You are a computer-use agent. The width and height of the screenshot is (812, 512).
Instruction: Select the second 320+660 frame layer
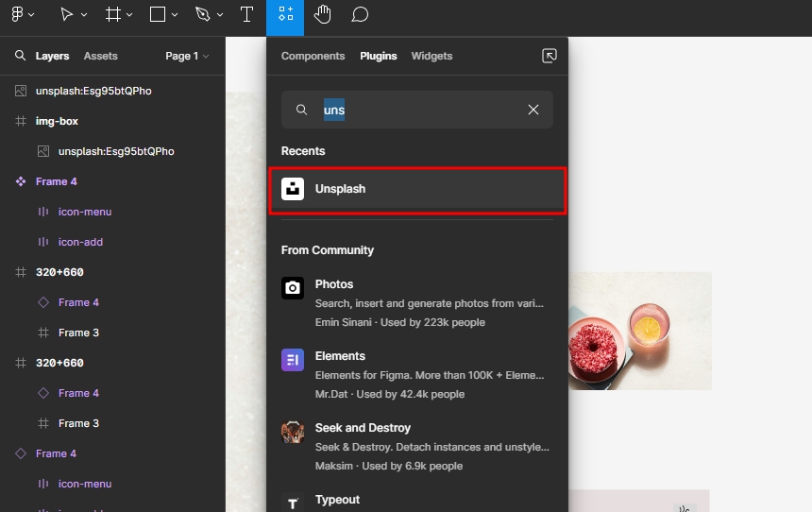[x=113, y=363]
